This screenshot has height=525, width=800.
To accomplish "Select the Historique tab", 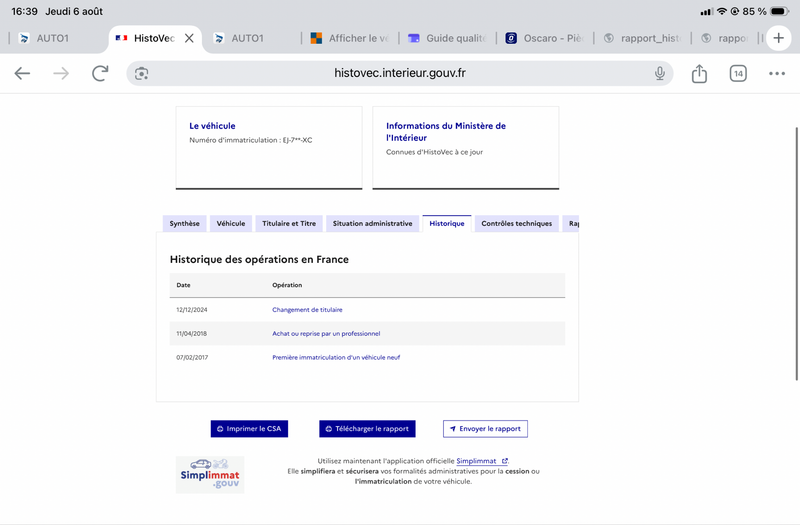I will pyautogui.click(x=447, y=223).
